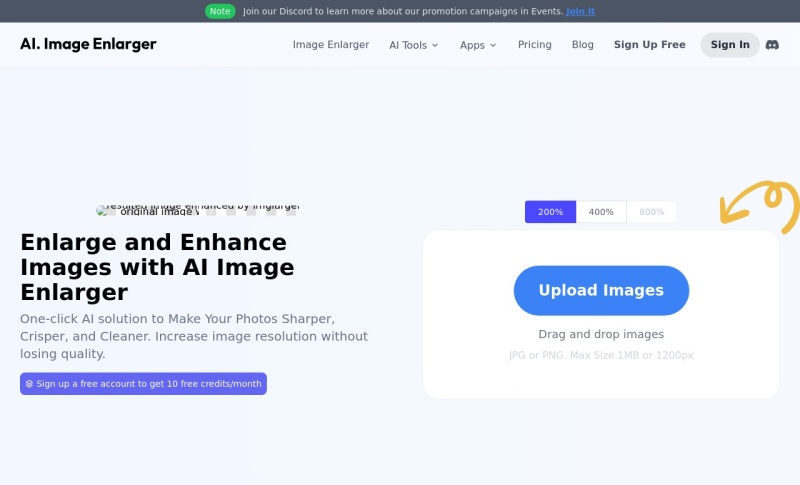Go to the Pricing page

click(534, 45)
